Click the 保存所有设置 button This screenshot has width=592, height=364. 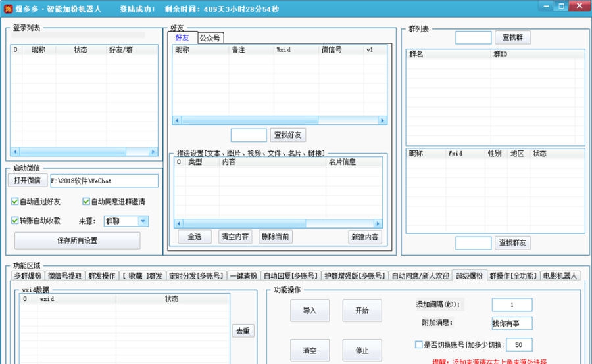tap(78, 240)
